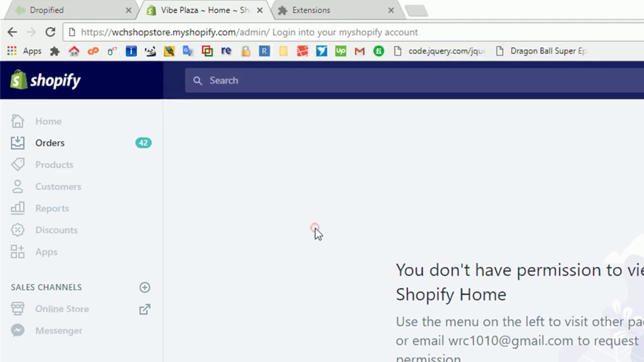Reload the page with refresh icon
The width and height of the screenshot is (644, 362).
tap(50, 32)
